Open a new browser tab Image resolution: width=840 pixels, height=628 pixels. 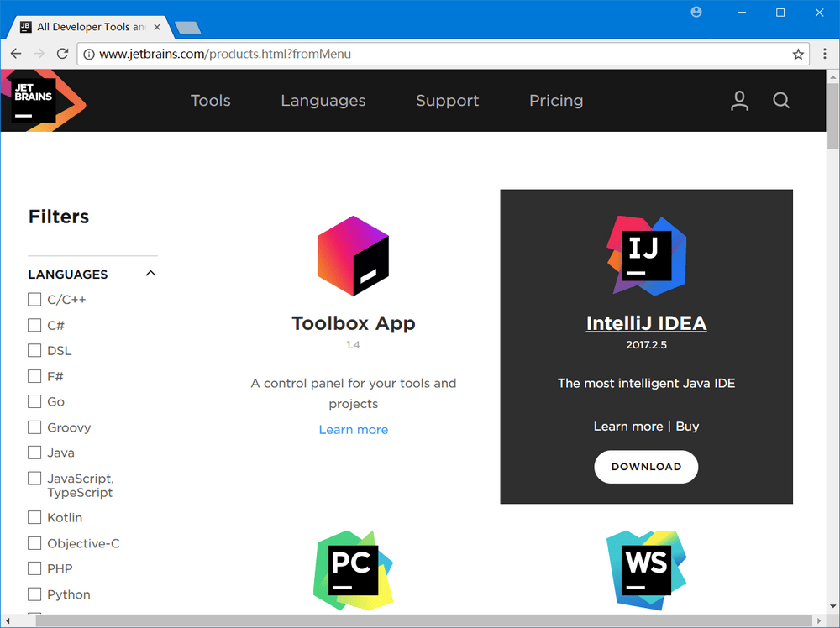[x=187, y=28]
